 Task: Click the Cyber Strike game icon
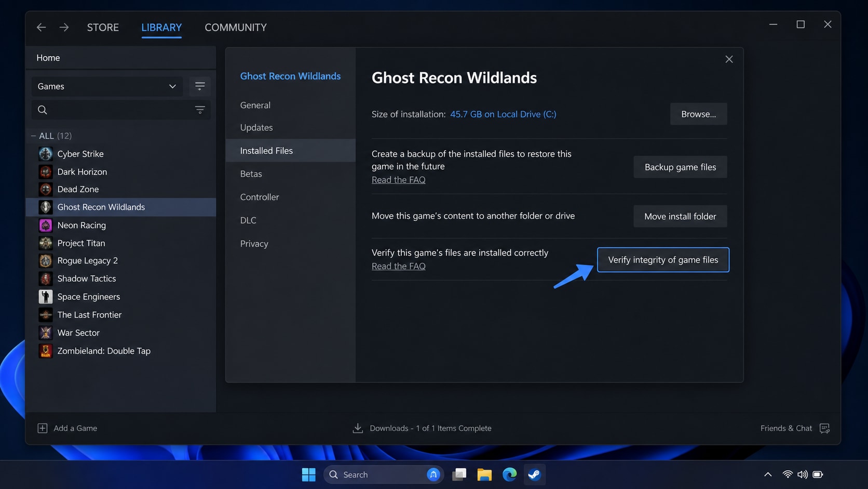click(46, 154)
